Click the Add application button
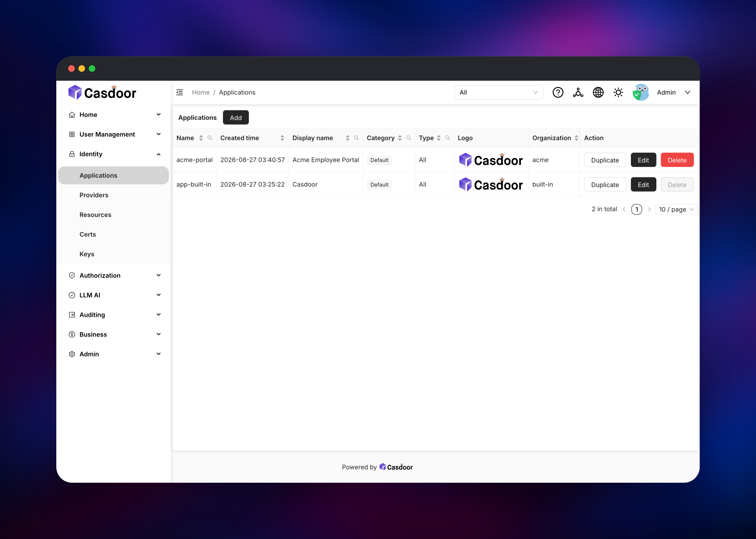 click(236, 117)
